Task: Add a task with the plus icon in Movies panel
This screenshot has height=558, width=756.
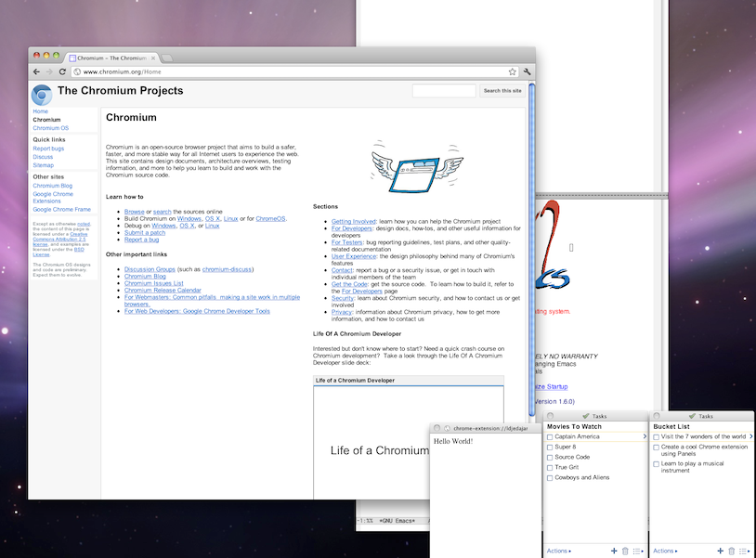Action: 613,551
